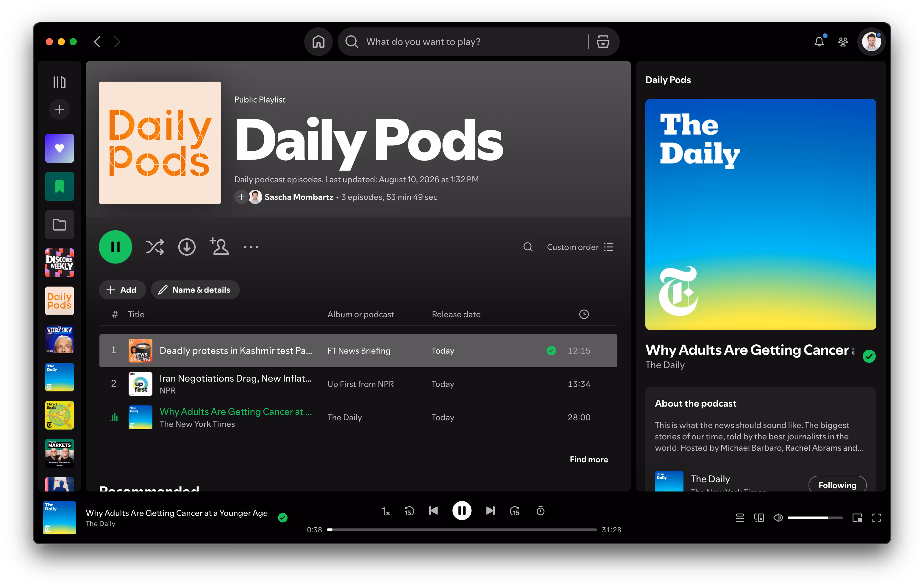Select Why Adults Are Getting Cancer row
The width and height of the screenshot is (924, 588).
358,417
